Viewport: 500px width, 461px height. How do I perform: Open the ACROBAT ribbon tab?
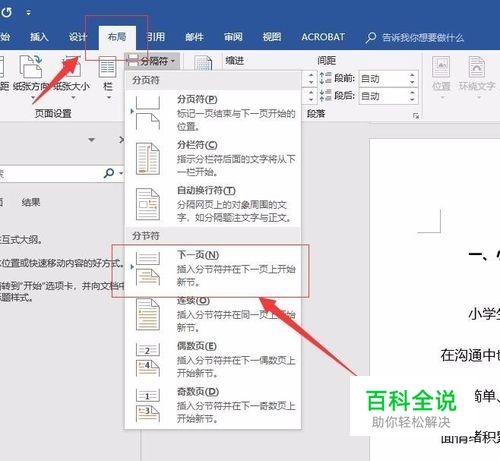323,37
